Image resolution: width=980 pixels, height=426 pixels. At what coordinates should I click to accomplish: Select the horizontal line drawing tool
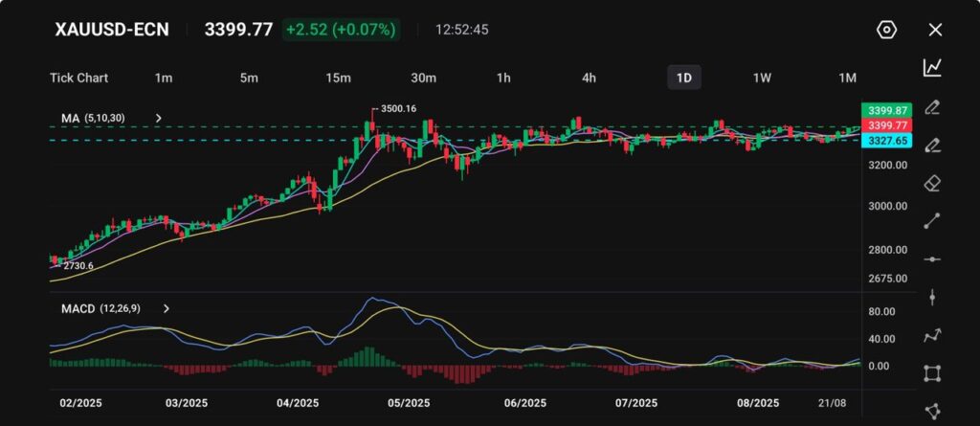coord(932,259)
